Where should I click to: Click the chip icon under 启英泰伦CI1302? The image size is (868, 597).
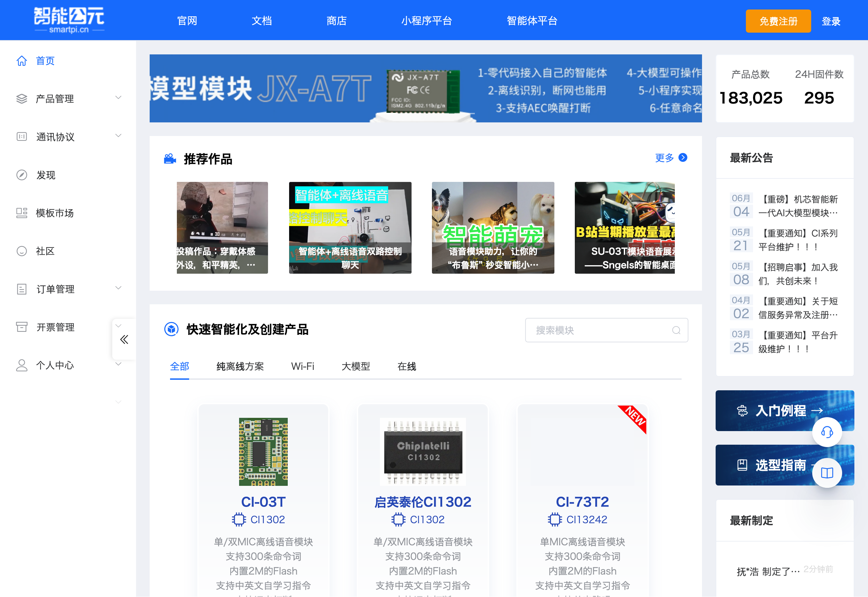[399, 519]
